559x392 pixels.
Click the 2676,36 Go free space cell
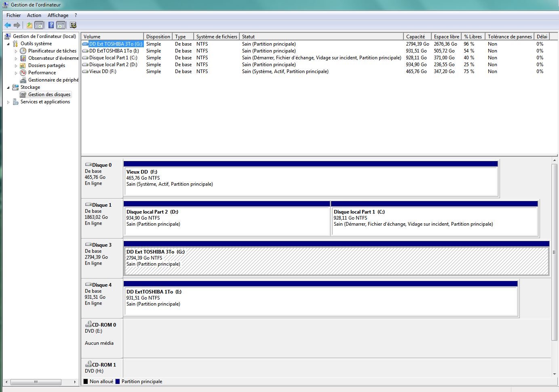coord(445,44)
